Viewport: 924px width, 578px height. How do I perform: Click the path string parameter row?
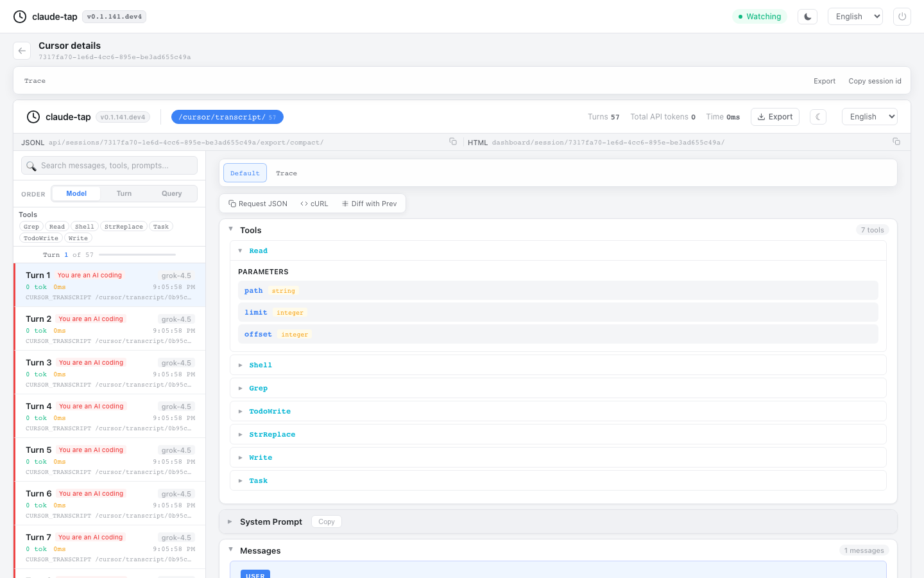[x=558, y=290]
